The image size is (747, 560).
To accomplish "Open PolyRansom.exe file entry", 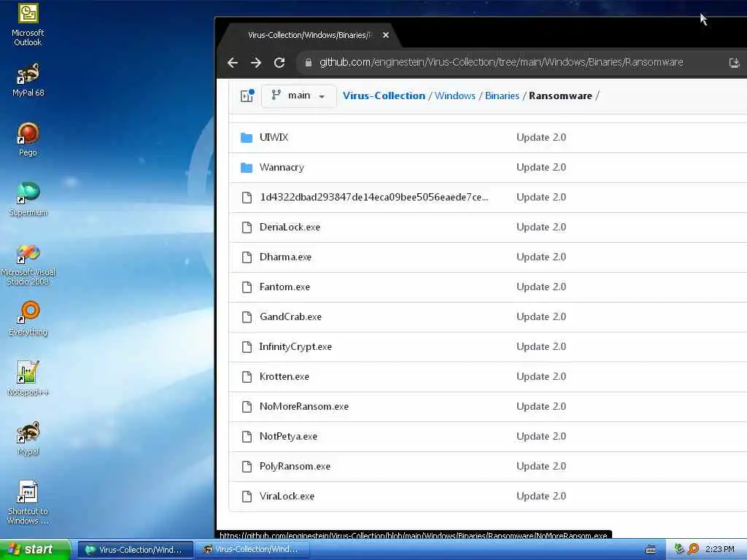I will tap(295, 466).
